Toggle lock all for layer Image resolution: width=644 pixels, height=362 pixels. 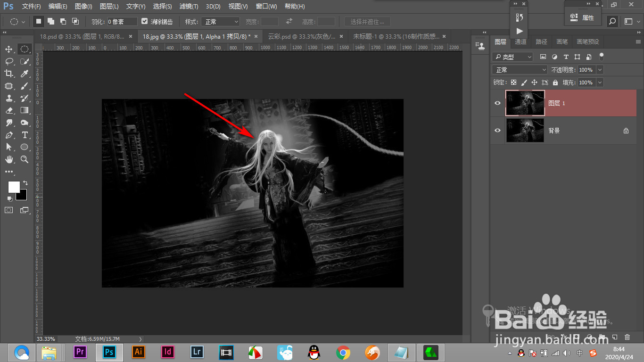pos(555,82)
